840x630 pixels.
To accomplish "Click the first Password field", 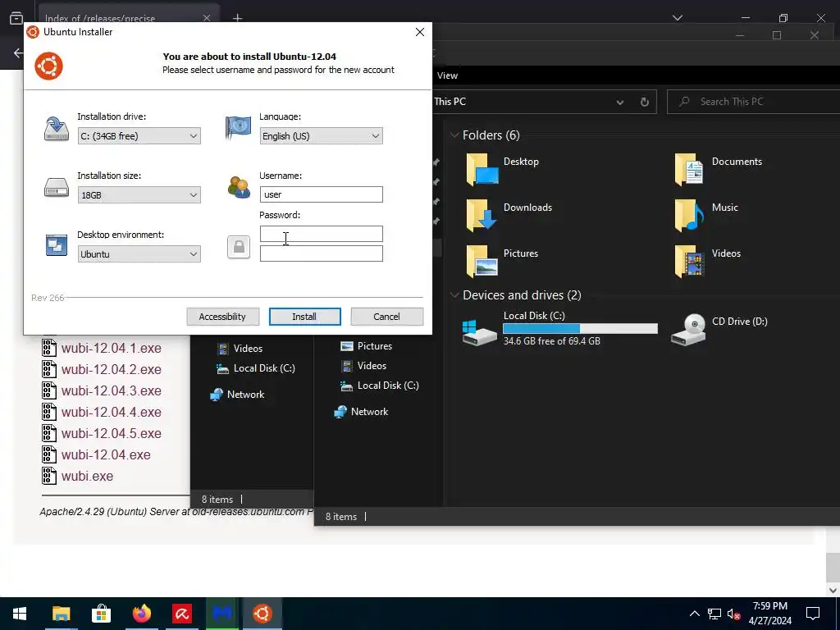I will click(x=321, y=234).
